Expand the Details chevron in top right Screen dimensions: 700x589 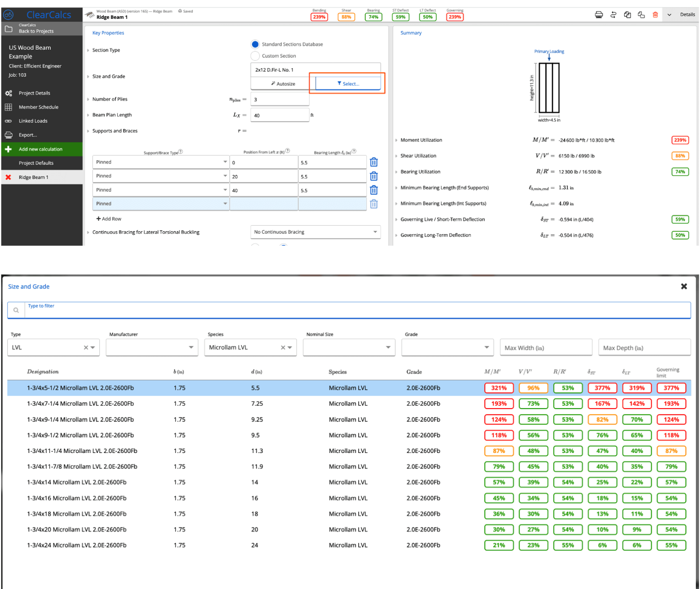click(669, 15)
